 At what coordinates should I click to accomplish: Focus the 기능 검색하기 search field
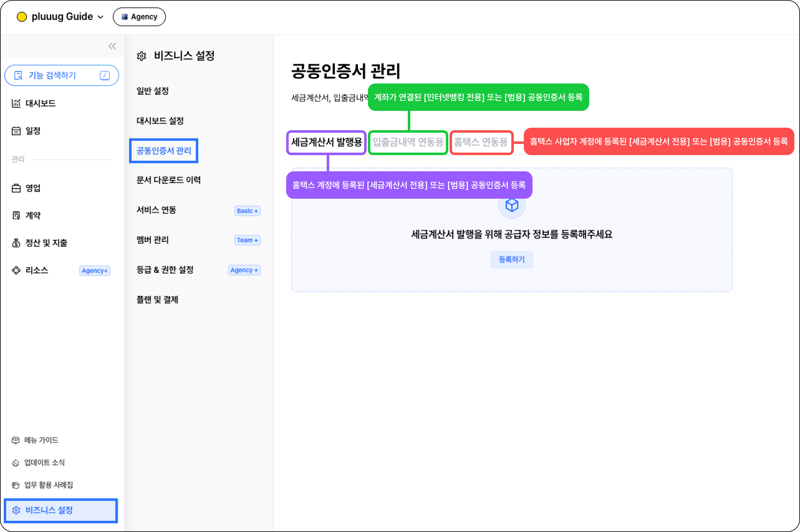[61, 75]
